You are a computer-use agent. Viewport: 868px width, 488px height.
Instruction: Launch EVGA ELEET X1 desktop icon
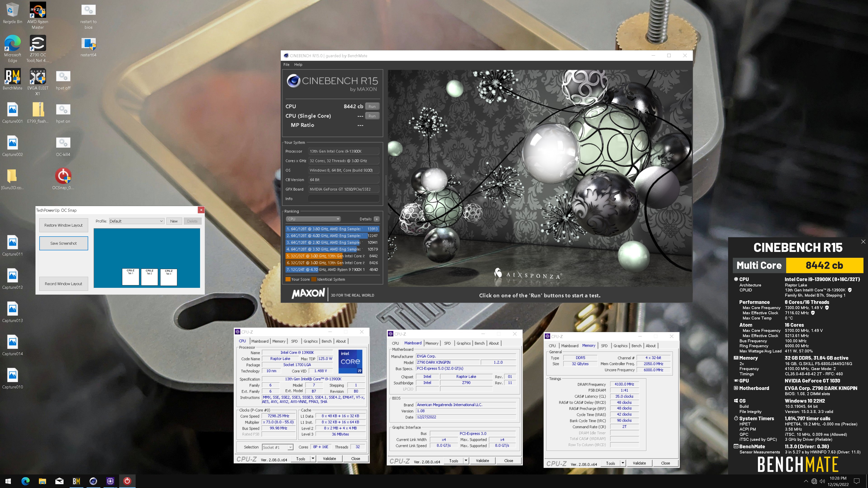click(38, 82)
